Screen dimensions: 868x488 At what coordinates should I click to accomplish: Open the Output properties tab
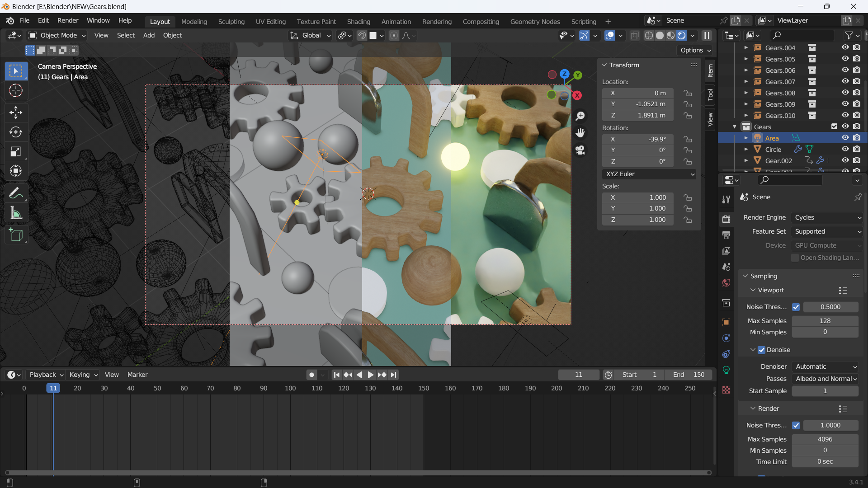tap(726, 235)
